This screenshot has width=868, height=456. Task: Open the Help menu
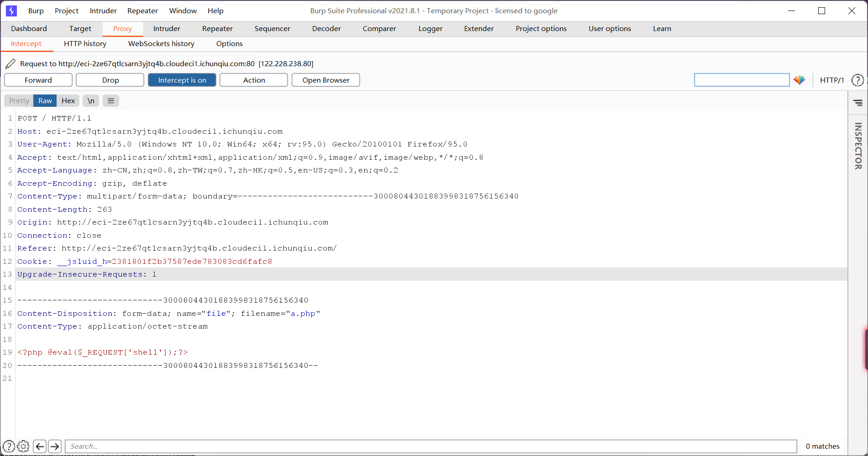click(x=215, y=10)
